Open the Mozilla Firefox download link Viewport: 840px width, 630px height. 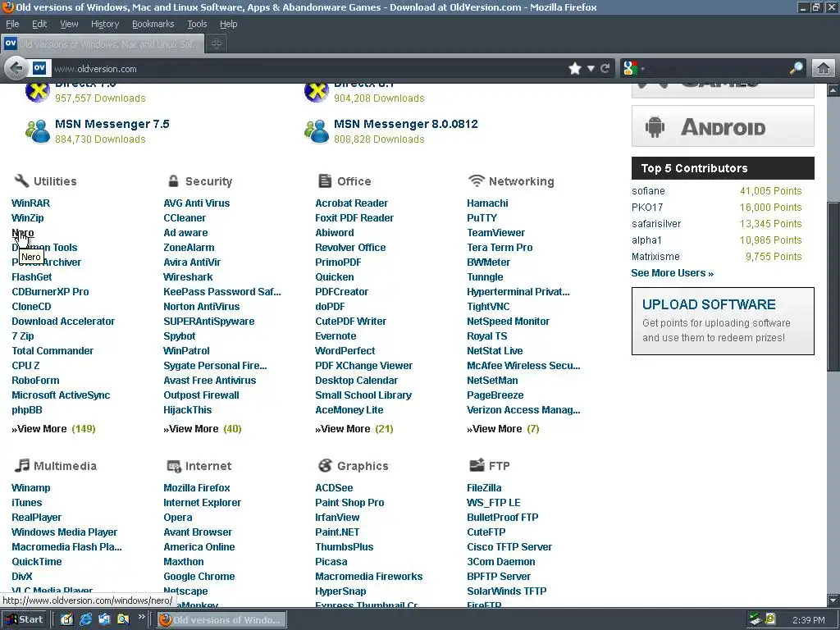(197, 487)
